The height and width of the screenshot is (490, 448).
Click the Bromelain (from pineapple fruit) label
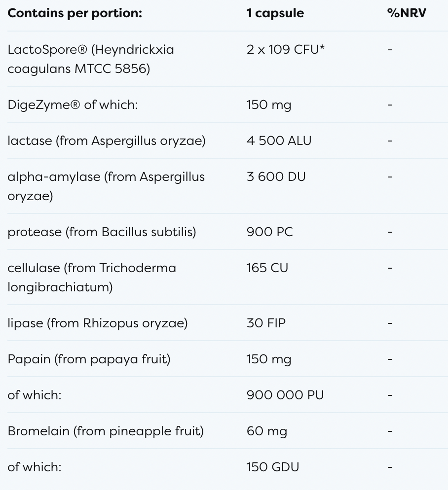point(106,431)
